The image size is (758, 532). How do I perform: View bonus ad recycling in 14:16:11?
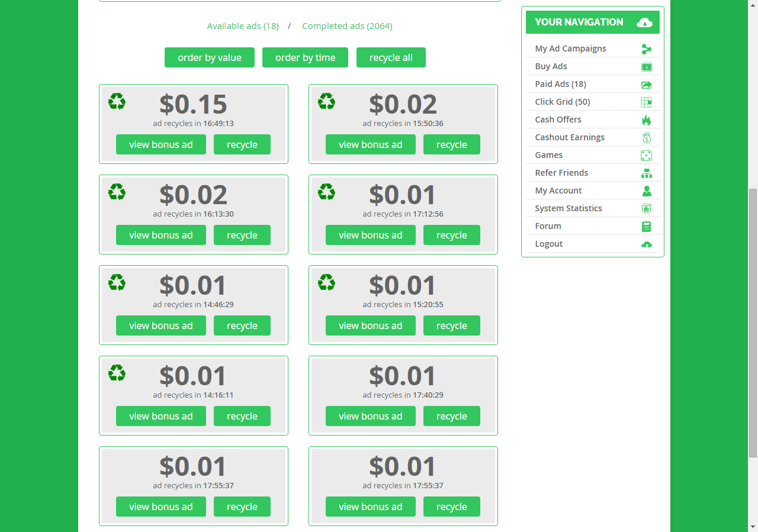pos(161,416)
